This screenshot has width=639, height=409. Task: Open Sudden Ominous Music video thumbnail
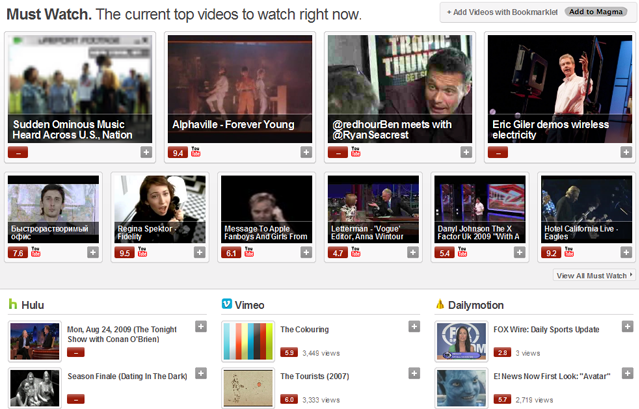pyautogui.click(x=80, y=89)
